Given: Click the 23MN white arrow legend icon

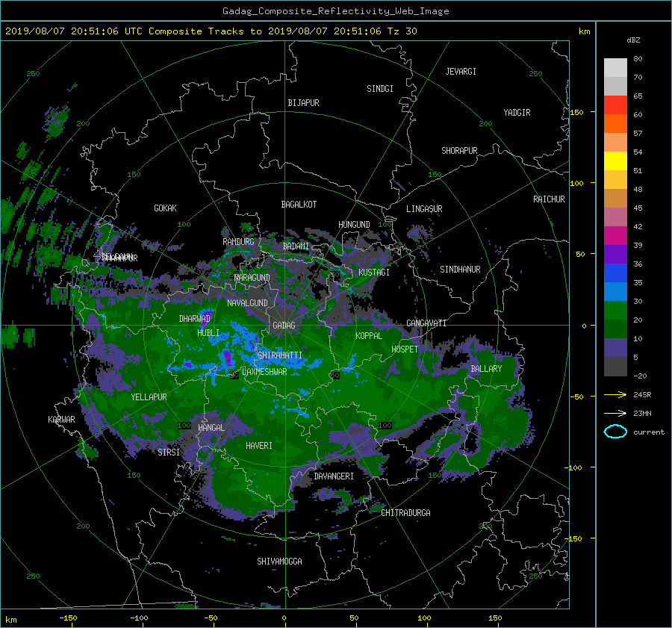Looking at the screenshot, I should click(615, 413).
